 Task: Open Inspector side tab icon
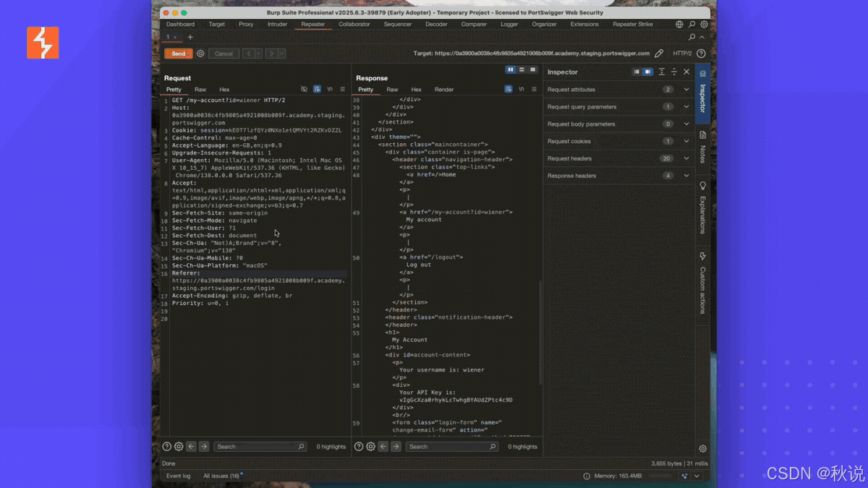coord(702,74)
